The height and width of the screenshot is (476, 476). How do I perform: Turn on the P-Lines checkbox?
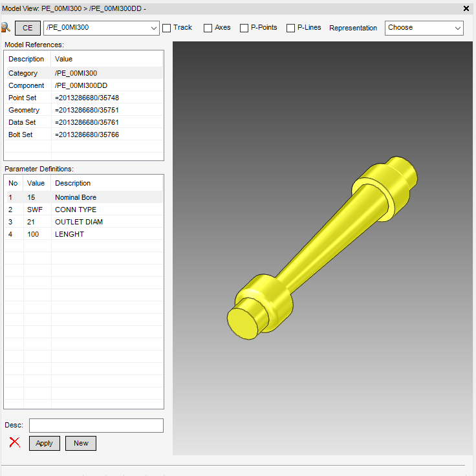pyautogui.click(x=290, y=28)
